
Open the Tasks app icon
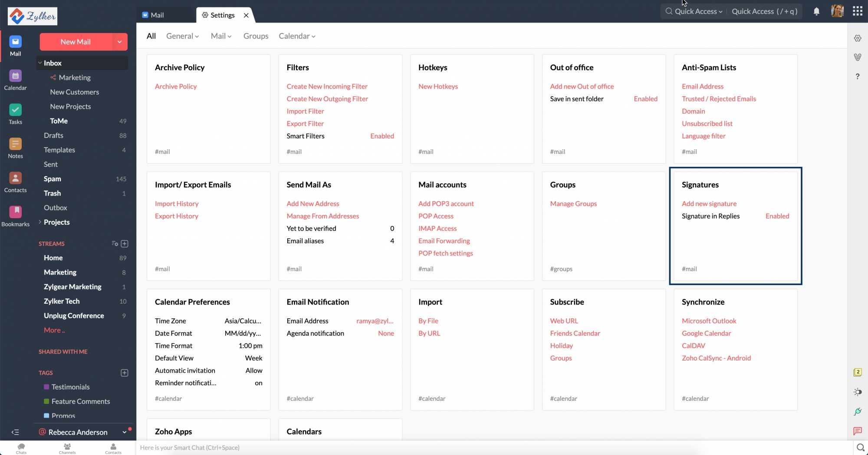coord(15,114)
